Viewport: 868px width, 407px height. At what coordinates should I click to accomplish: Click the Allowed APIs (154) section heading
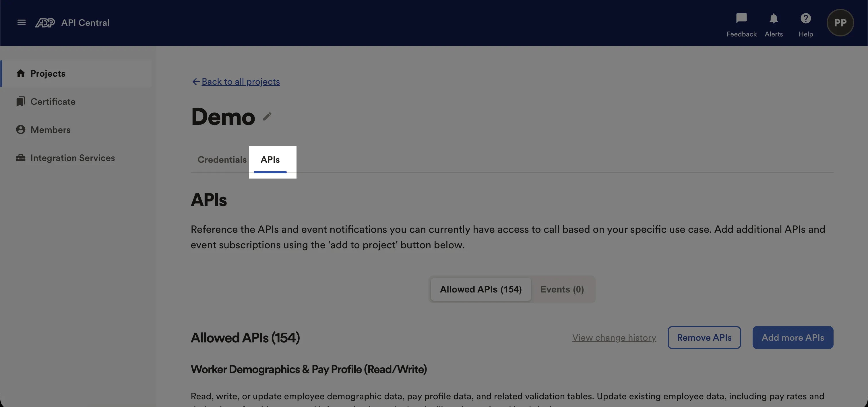[x=245, y=338]
